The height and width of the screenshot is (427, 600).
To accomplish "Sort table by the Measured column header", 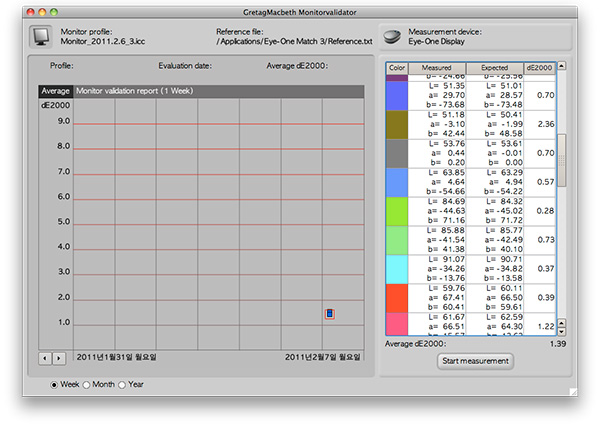I will pos(437,67).
